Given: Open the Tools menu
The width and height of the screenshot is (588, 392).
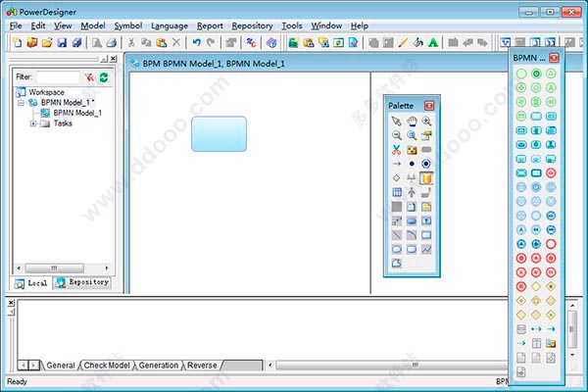Looking at the screenshot, I should coord(292,25).
